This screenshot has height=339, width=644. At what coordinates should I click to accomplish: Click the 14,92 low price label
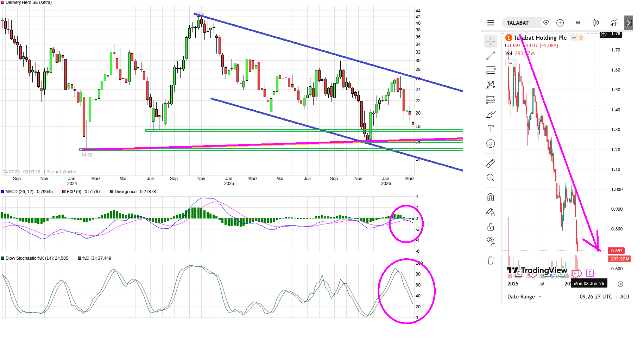coord(87,155)
